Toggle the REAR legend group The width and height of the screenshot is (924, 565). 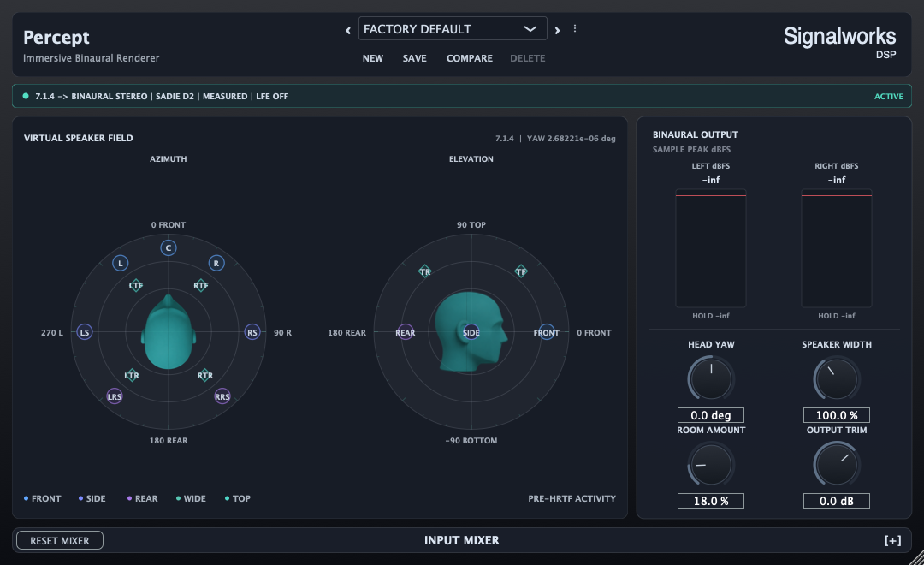143,498
